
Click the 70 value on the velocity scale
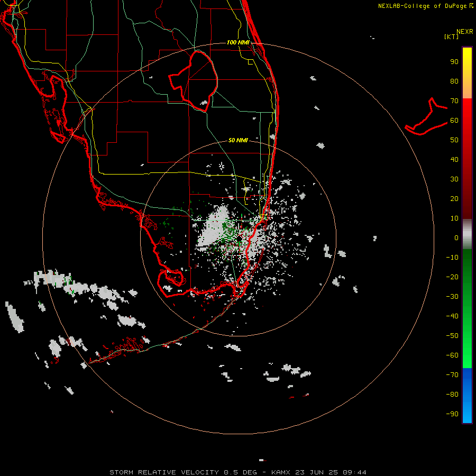454,101
